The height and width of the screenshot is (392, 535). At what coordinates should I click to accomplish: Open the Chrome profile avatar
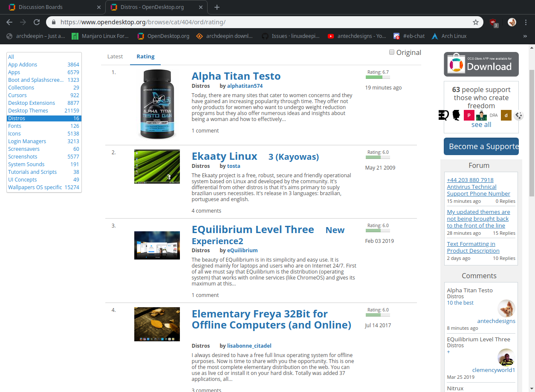click(512, 22)
